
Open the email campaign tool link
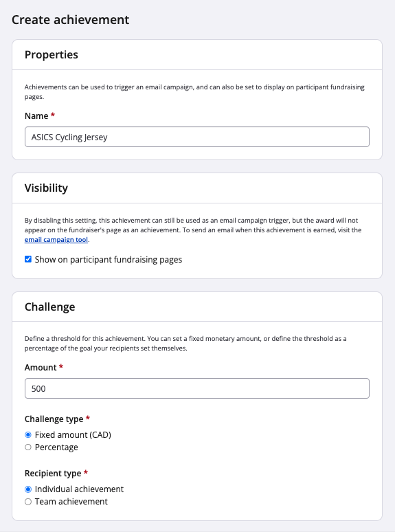[x=56, y=239]
